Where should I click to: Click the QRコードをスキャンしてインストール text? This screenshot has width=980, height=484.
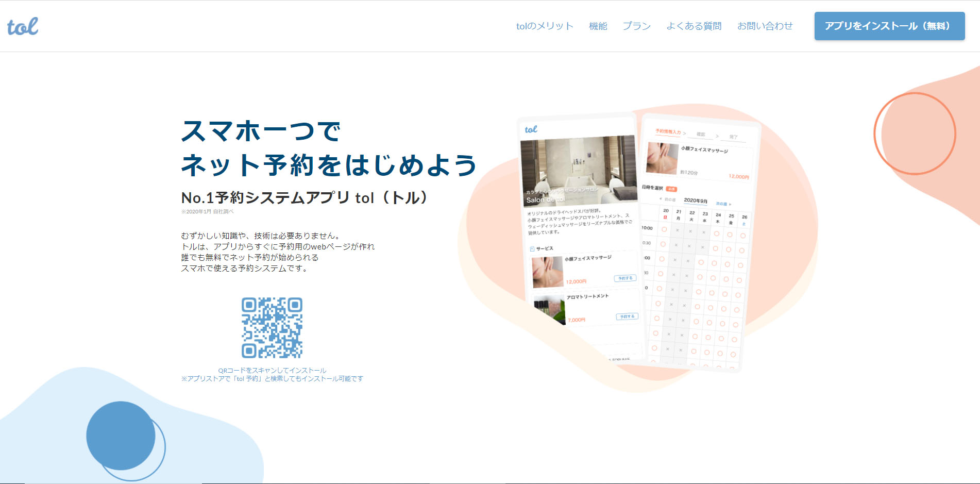272,370
